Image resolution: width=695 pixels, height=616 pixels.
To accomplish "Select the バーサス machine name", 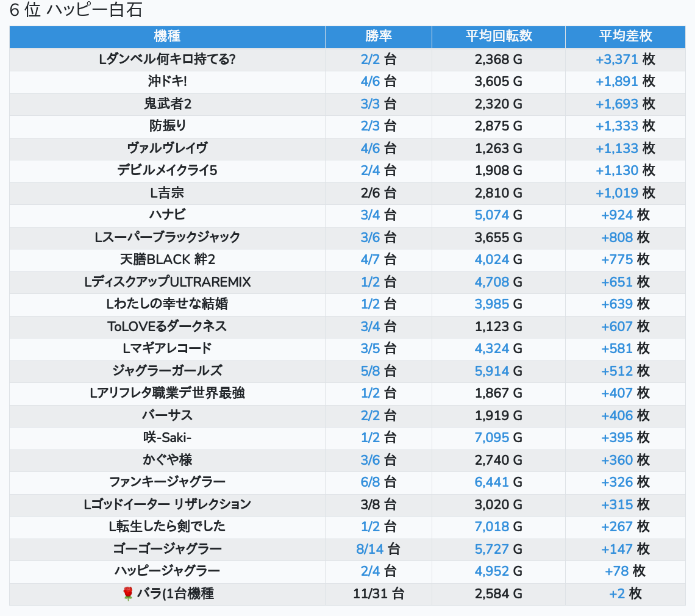I will click(x=167, y=415).
